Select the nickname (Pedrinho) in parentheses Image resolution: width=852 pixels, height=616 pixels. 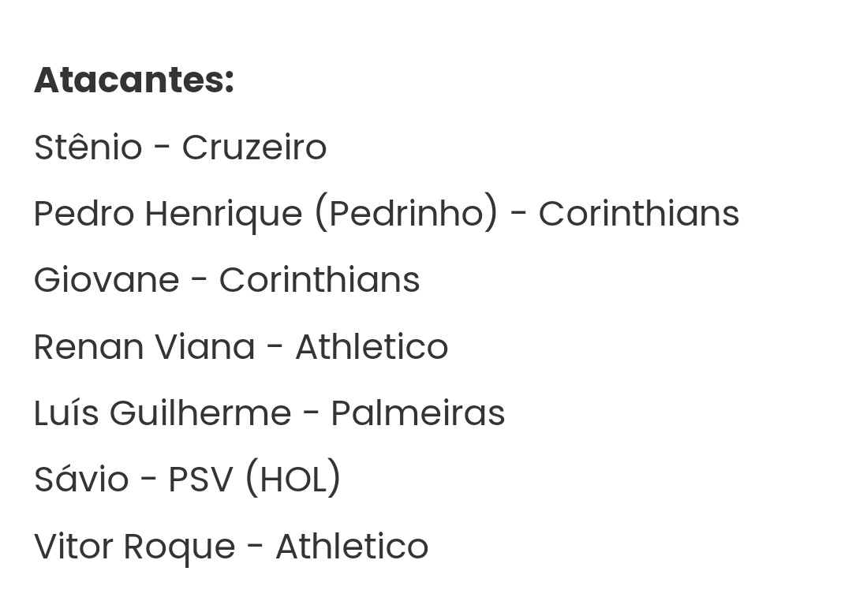pyautogui.click(x=406, y=214)
